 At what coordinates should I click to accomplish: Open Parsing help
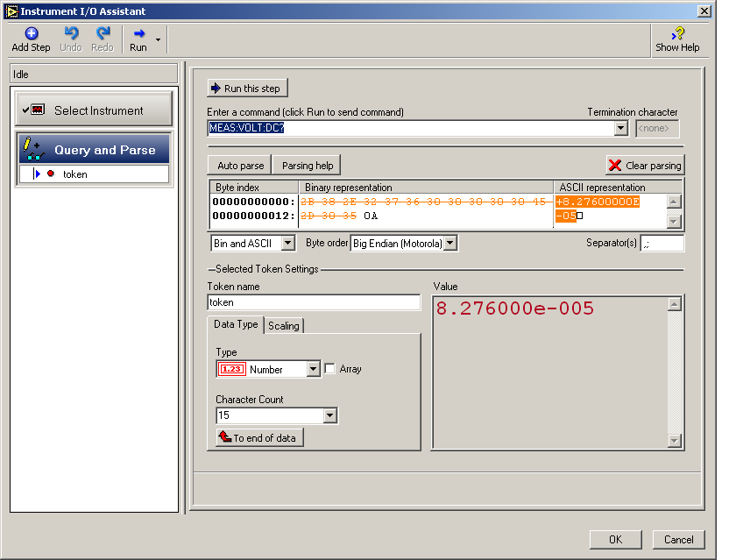pos(307,166)
